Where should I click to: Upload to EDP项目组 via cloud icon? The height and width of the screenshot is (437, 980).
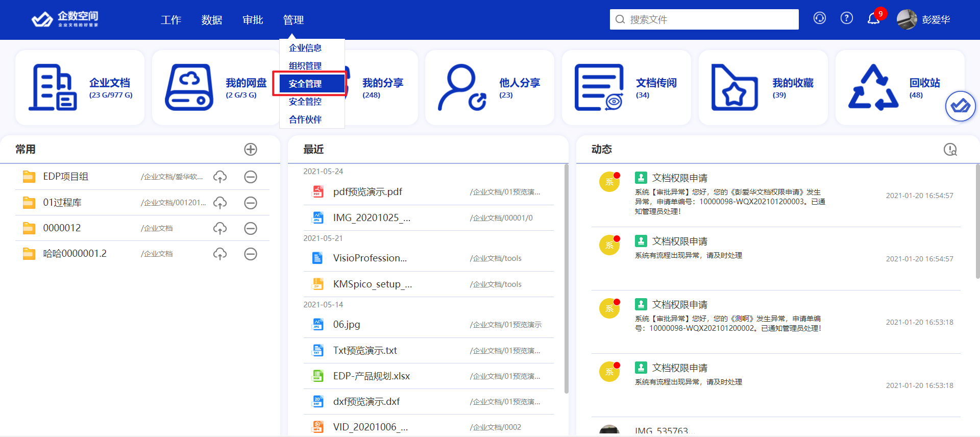[220, 177]
